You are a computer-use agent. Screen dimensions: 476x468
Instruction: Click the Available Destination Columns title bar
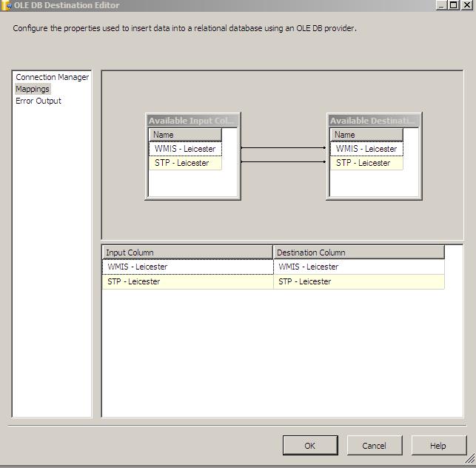pyautogui.click(x=374, y=121)
